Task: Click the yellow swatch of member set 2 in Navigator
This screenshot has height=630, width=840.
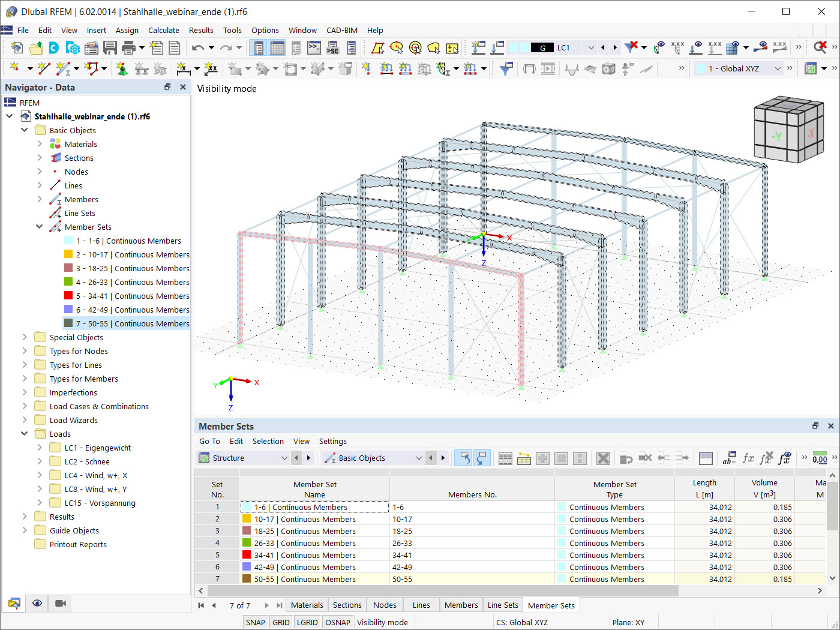Action: click(x=68, y=254)
